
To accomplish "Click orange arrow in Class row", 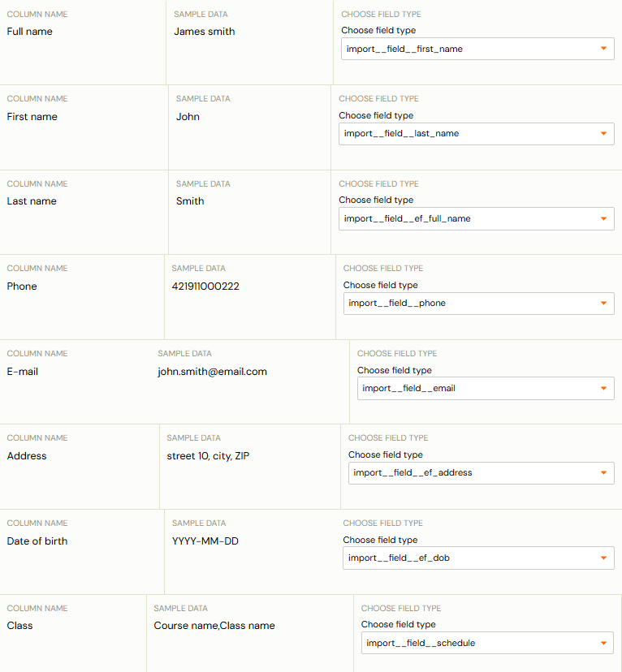I will tap(603, 643).
